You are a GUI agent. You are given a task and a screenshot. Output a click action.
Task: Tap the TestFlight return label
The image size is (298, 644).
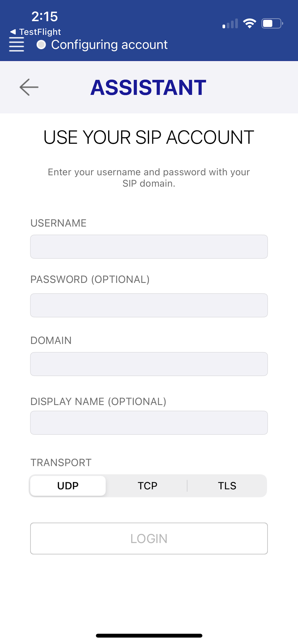[40, 32]
